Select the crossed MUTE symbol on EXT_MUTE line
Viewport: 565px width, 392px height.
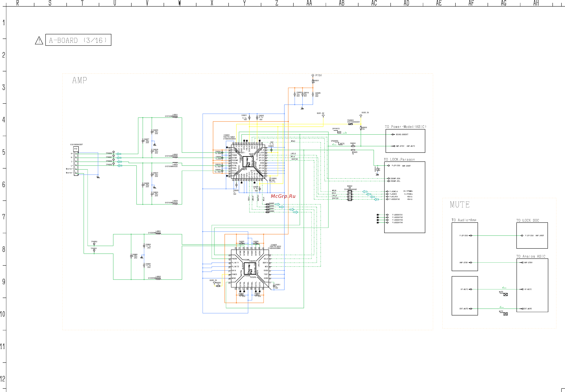(x=505, y=314)
